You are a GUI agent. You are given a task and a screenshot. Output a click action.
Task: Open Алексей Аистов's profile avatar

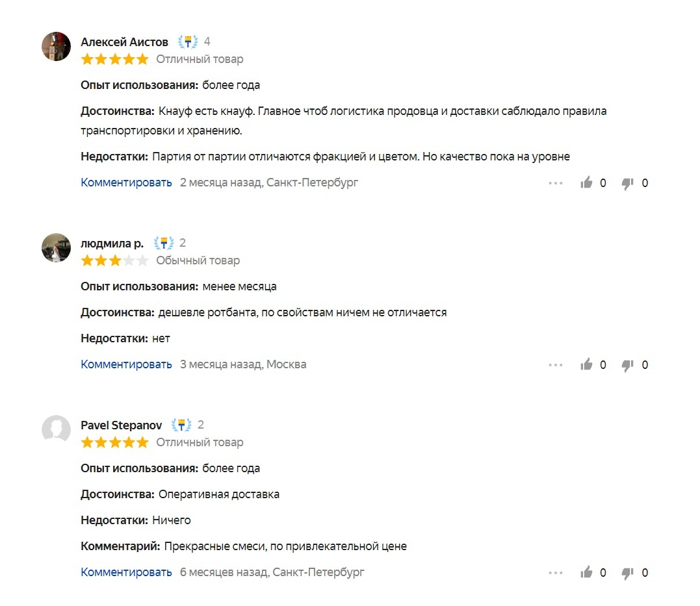57,46
